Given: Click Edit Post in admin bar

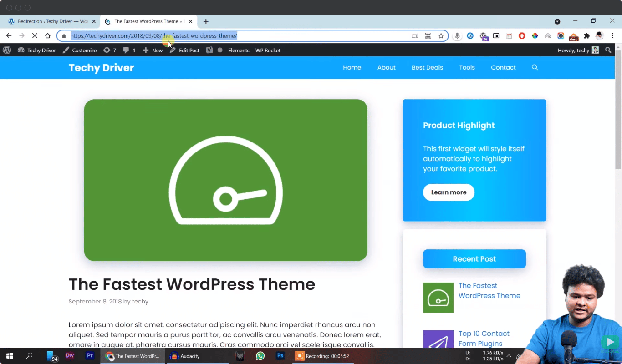Looking at the screenshot, I should [184, 50].
